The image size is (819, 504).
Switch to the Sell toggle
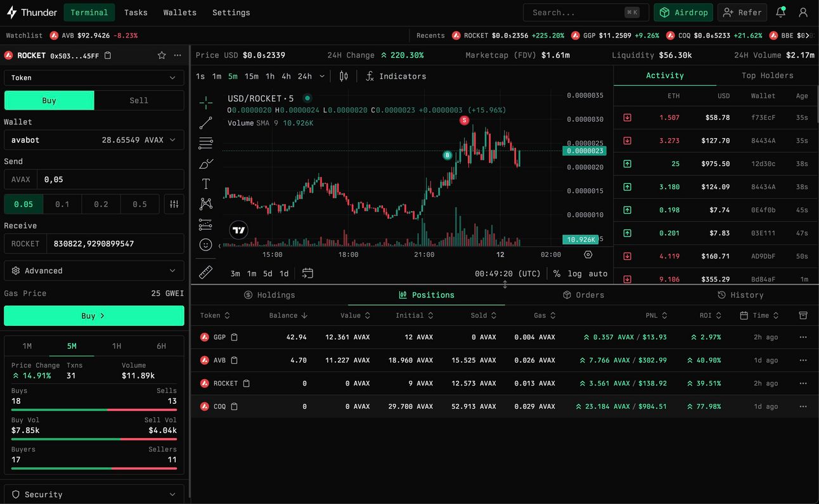(x=139, y=100)
